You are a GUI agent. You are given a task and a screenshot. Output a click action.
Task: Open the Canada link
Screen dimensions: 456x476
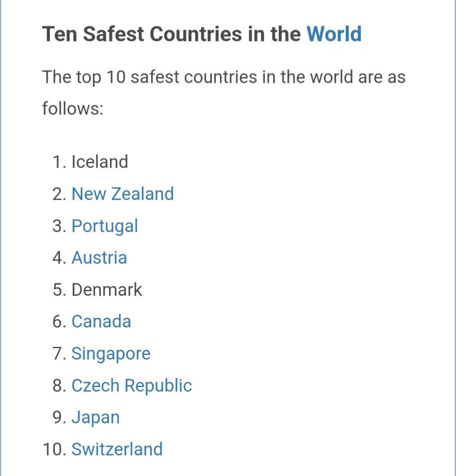[x=101, y=322]
